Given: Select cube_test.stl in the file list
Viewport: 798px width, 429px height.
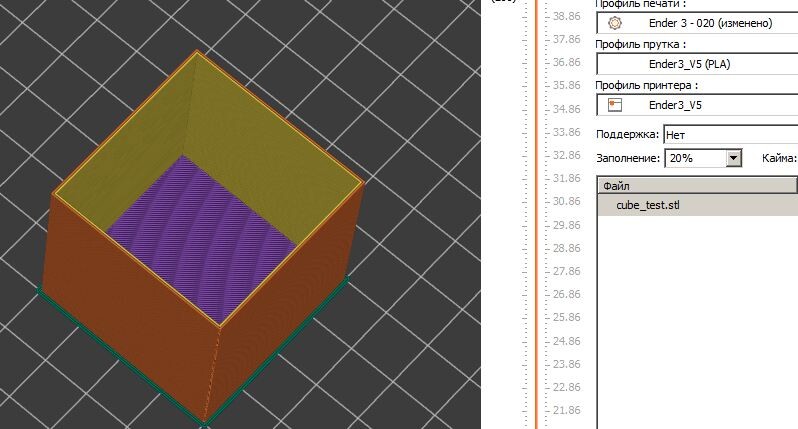Looking at the screenshot, I should [698, 206].
